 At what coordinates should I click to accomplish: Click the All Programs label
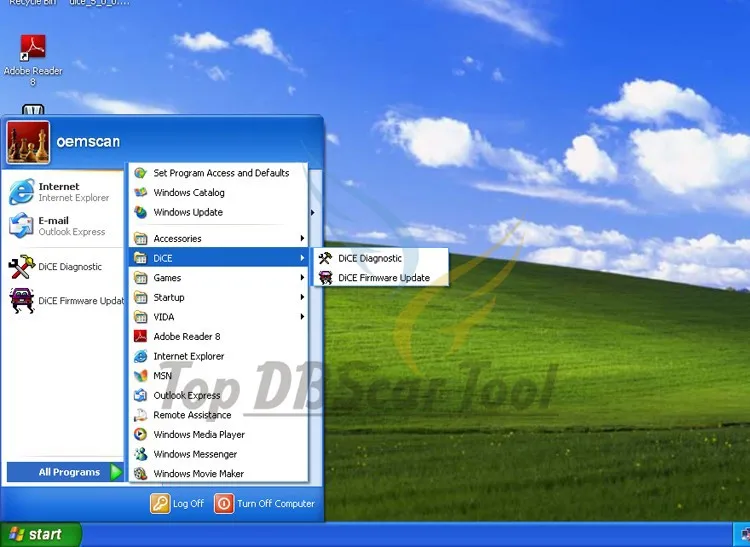click(69, 472)
